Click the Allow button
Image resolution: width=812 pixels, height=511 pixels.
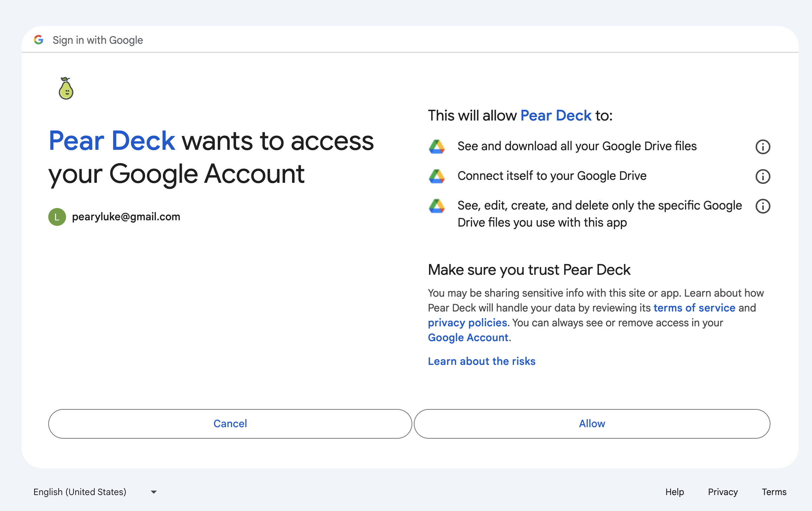pyautogui.click(x=592, y=423)
